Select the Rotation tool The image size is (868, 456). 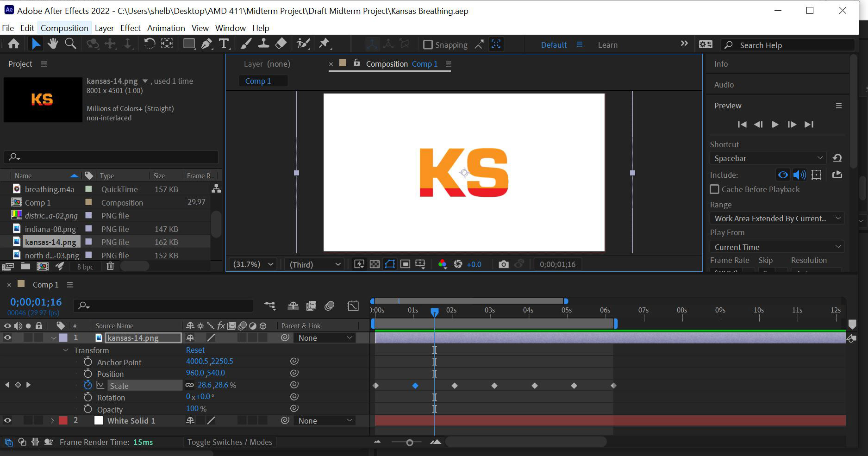click(149, 44)
